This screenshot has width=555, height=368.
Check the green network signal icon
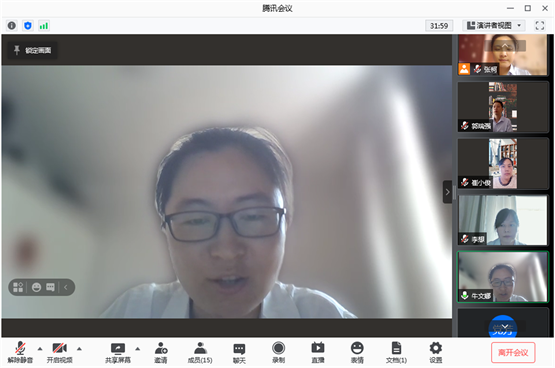(44, 25)
